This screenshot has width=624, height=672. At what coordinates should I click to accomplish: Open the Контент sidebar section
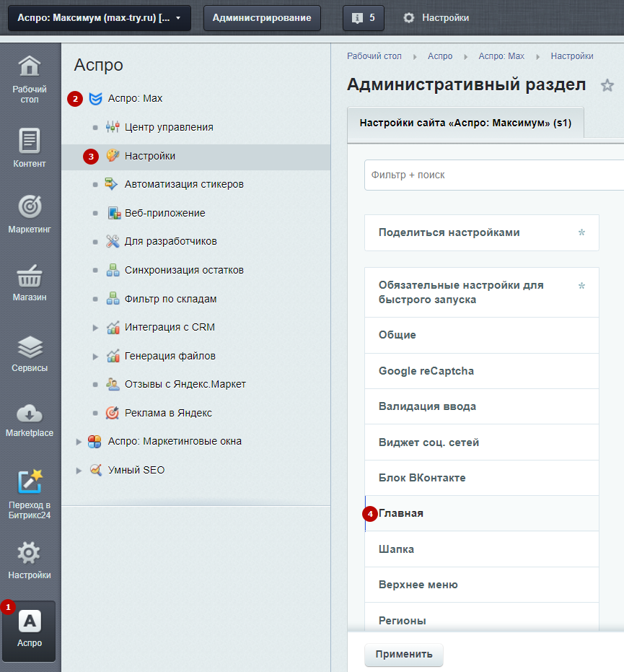pyautogui.click(x=30, y=147)
